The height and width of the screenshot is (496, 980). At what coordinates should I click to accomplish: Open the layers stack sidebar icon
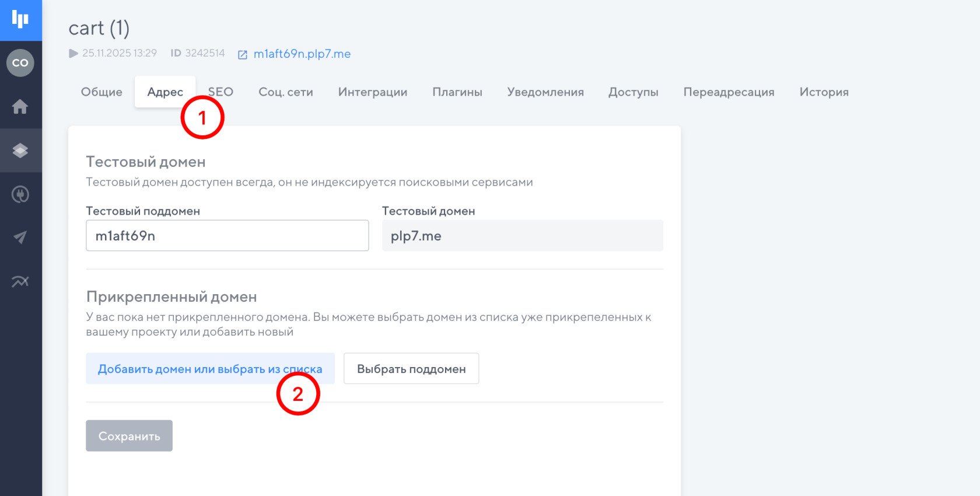pos(20,151)
